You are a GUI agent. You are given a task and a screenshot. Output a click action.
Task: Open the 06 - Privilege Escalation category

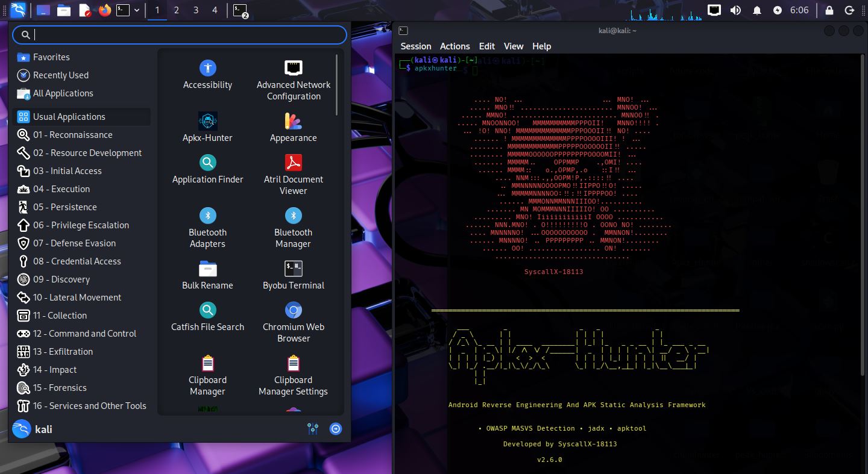click(x=82, y=225)
